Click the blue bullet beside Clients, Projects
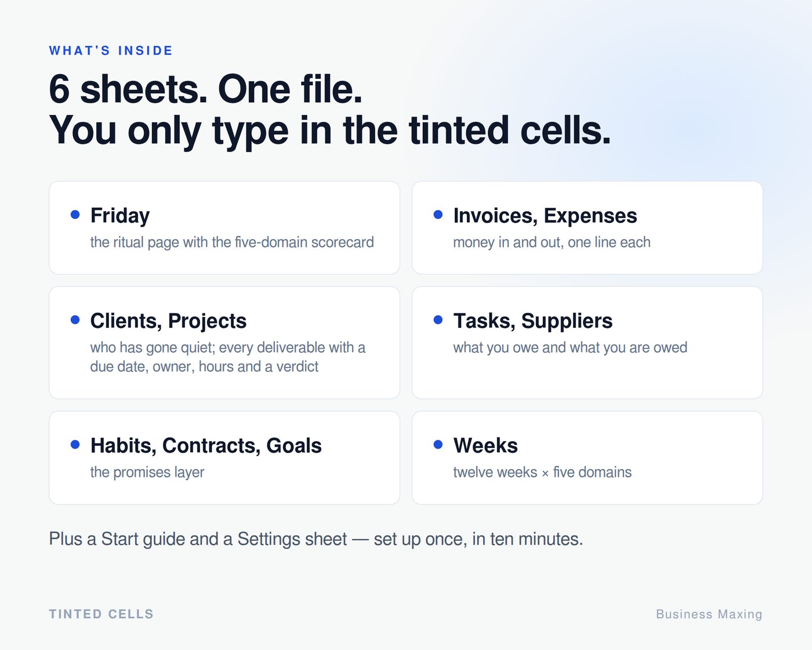 coord(75,320)
